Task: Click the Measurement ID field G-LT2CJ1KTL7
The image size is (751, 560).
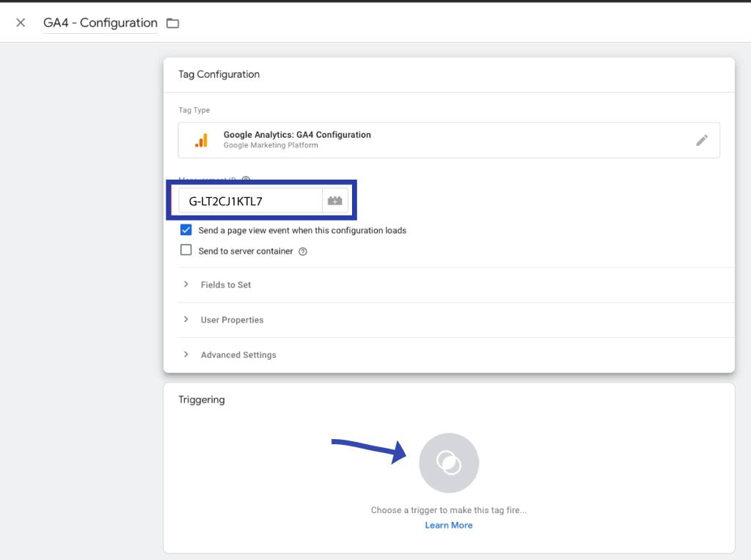Action: point(250,201)
